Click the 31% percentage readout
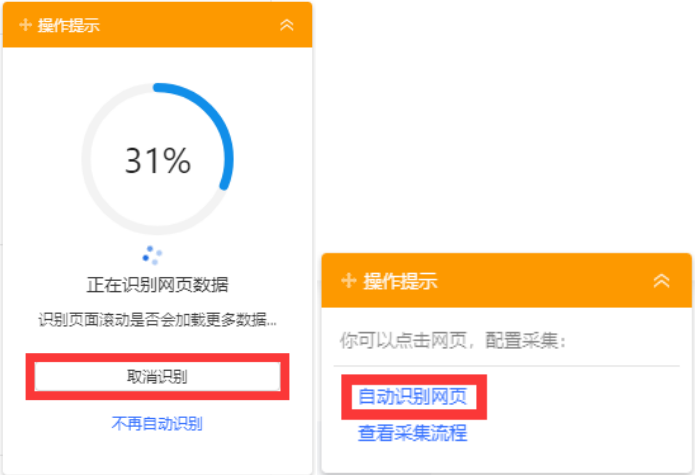Screen dimensions: 695x475 [x=158, y=160]
